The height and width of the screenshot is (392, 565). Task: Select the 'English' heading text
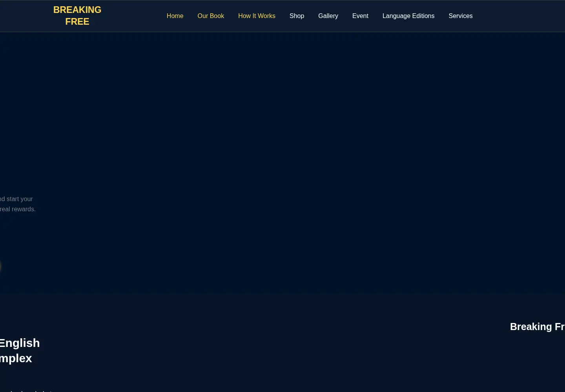(x=20, y=343)
